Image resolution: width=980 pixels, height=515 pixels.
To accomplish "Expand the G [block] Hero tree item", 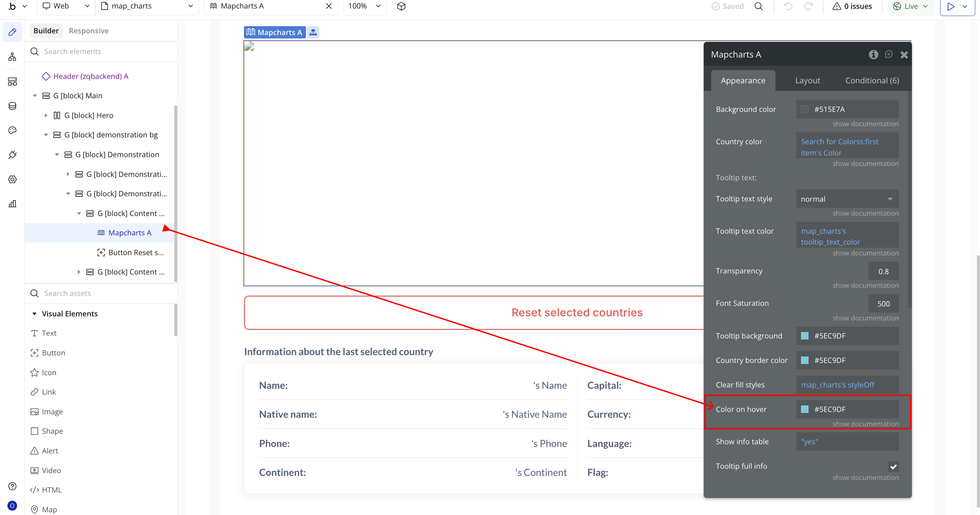I will click(46, 115).
